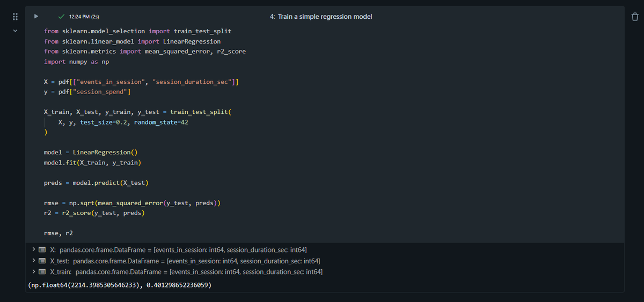The width and height of the screenshot is (644, 302).
Task: Click the X_train, X_test, y_train, y_test line
Action: point(137,112)
